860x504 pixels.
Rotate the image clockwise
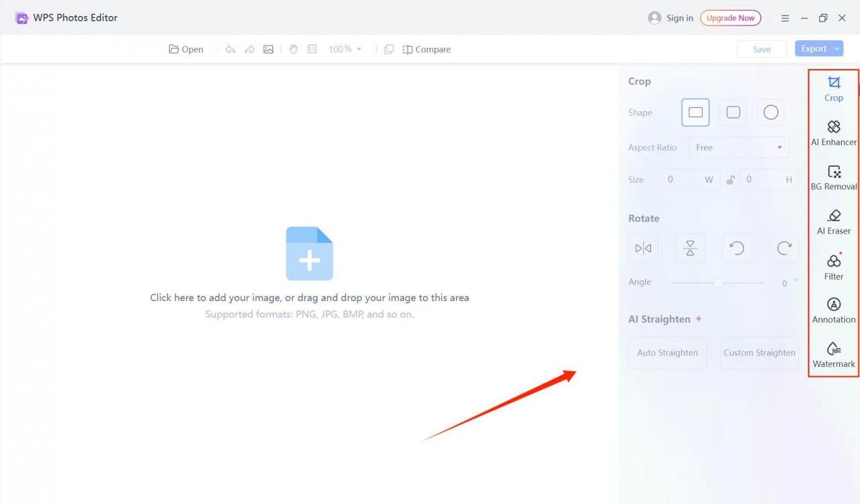click(x=784, y=248)
